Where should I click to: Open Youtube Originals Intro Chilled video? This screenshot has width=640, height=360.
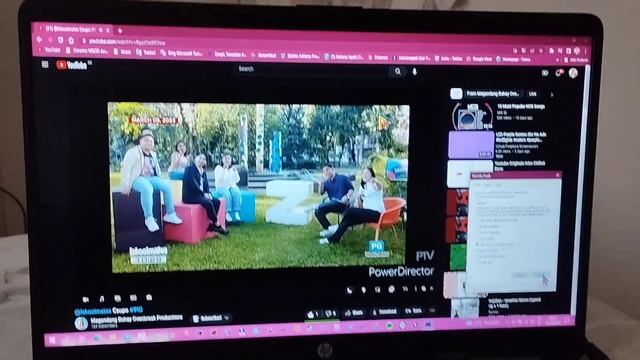tap(520, 165)
